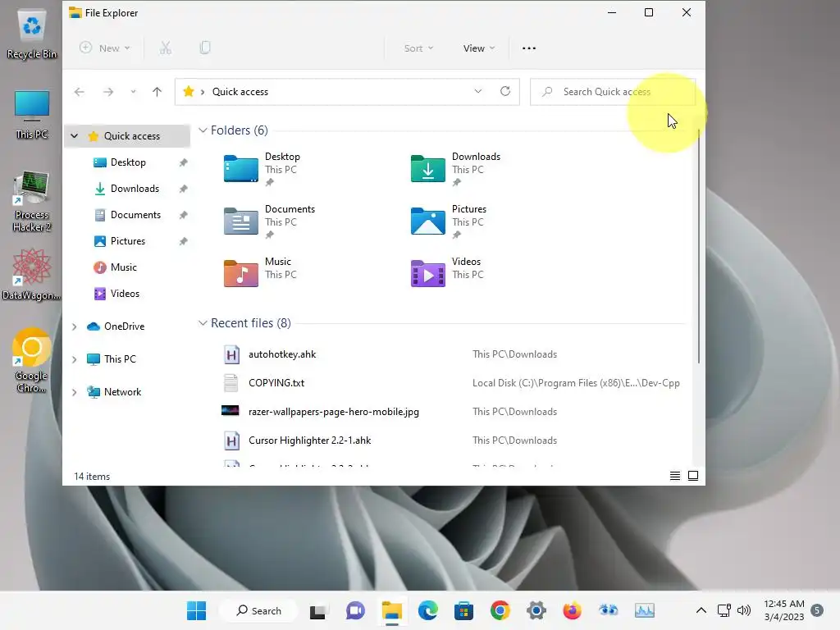Click pin icon next to Pictures in sidebar
This screenshot has height=630, width=840.
coord(183,241)
